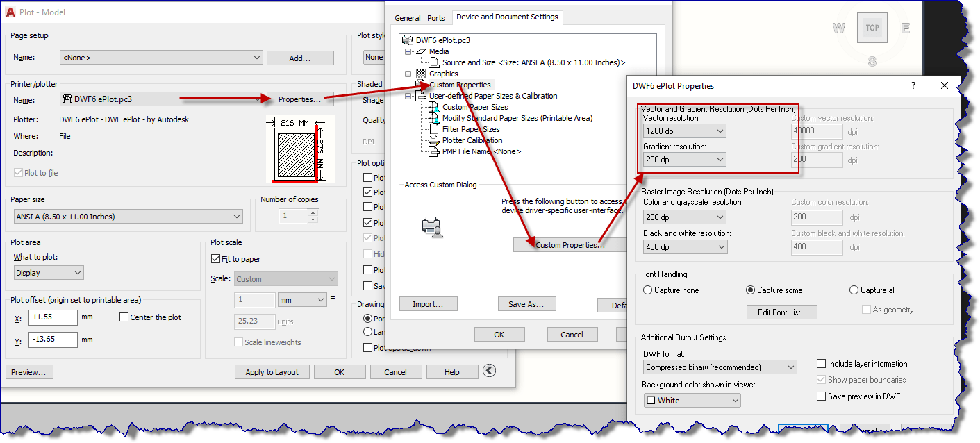The height and width of the screenshot is (443, 980).
Task: Switch to the Ports tab
Action: [438, 18]
